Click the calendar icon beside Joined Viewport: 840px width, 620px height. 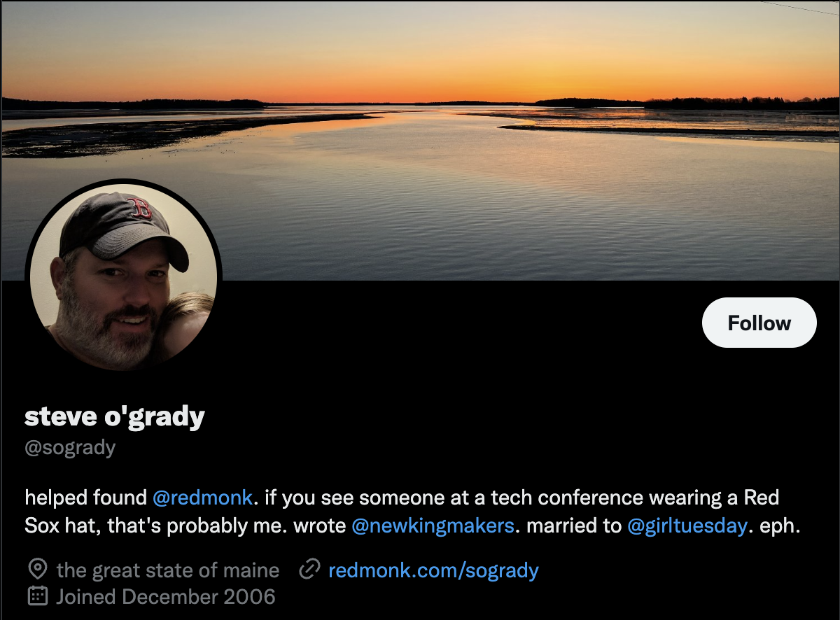click(x=37, y=596)
